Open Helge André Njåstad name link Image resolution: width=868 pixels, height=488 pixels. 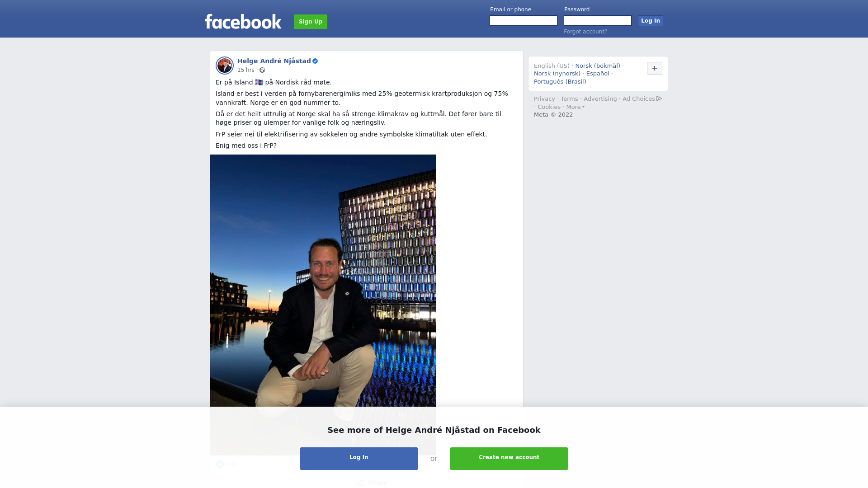click(274, 61)
